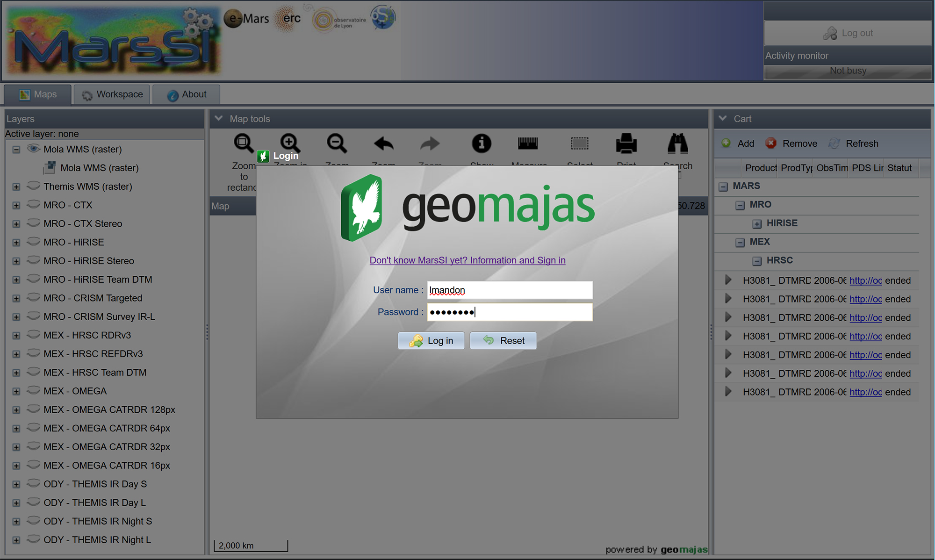Toggle visibility of Themis WMS (raster) layer

pyautogui.click(x=33, y=186)
